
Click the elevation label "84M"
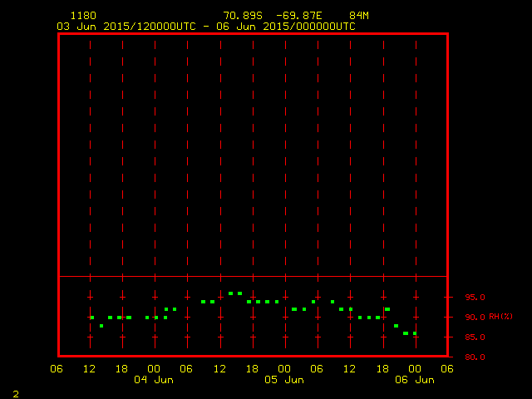click(359, 16)
